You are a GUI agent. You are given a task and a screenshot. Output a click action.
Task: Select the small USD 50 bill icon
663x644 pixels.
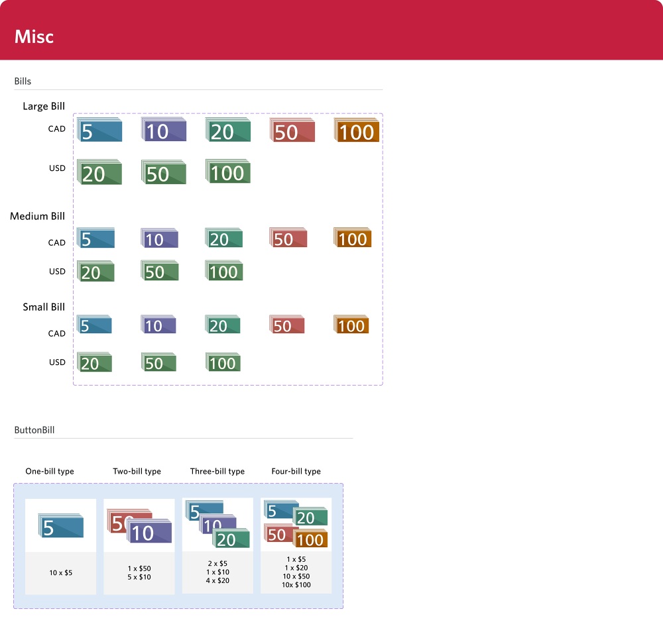[158, 362]
